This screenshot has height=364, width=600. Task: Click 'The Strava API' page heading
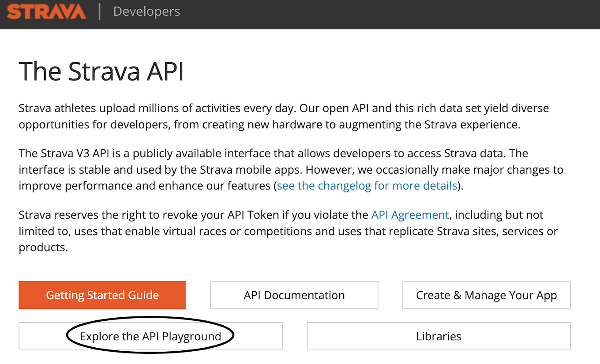coord(101,71)
